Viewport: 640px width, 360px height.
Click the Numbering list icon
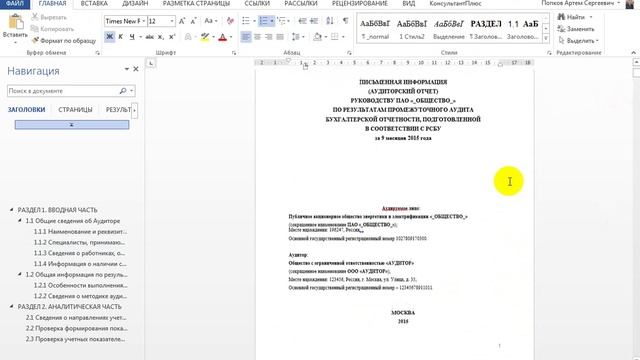tap(264, 21)
